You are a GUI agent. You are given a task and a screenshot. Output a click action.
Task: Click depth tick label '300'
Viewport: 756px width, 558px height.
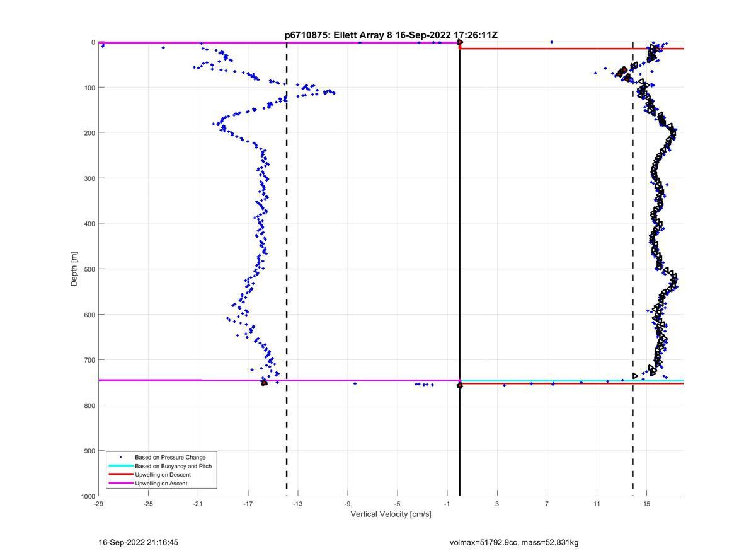[x=89, y=178]
